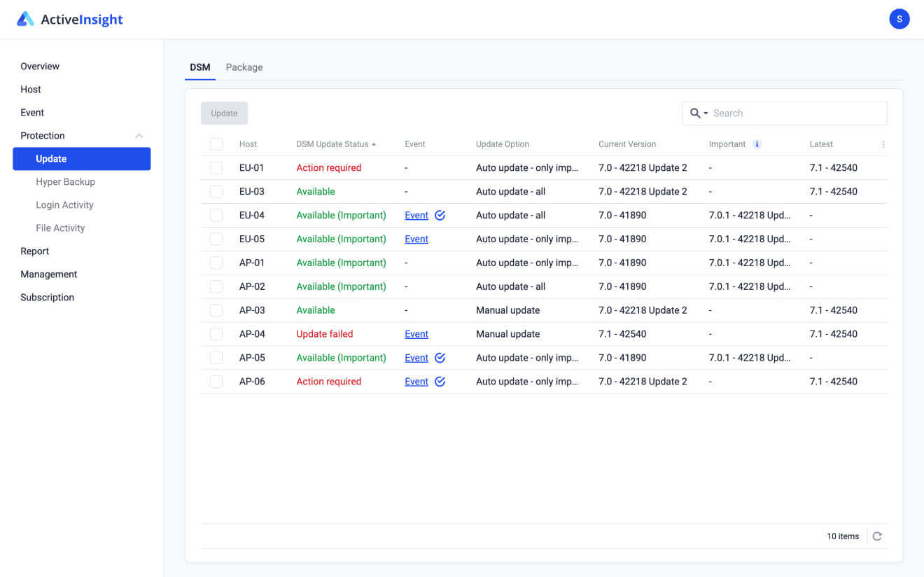
Task: Click the green check icon beside EU-04's Event
Action: pyautogui.click(x=440, y=215)
